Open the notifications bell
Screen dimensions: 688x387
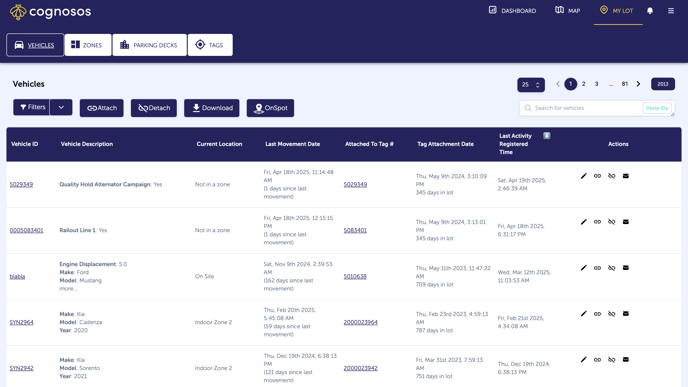[650, 11]
